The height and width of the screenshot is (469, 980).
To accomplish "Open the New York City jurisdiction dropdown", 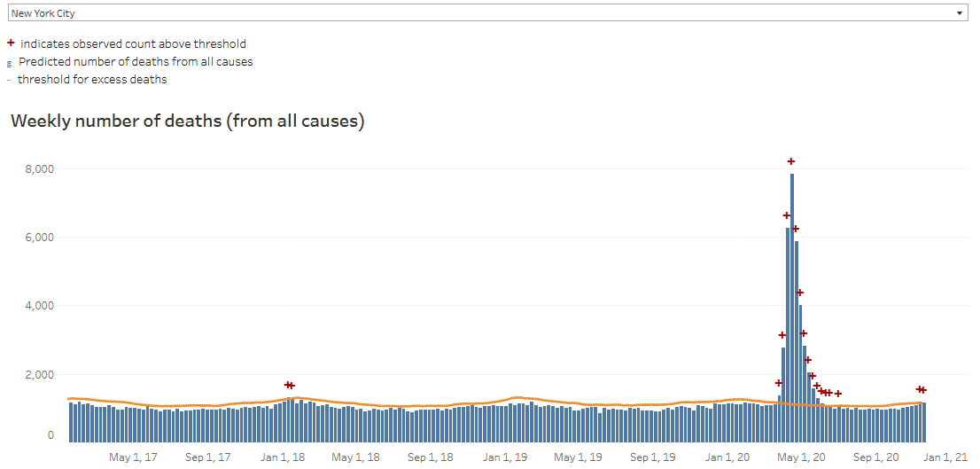I will tap(486, 12).
